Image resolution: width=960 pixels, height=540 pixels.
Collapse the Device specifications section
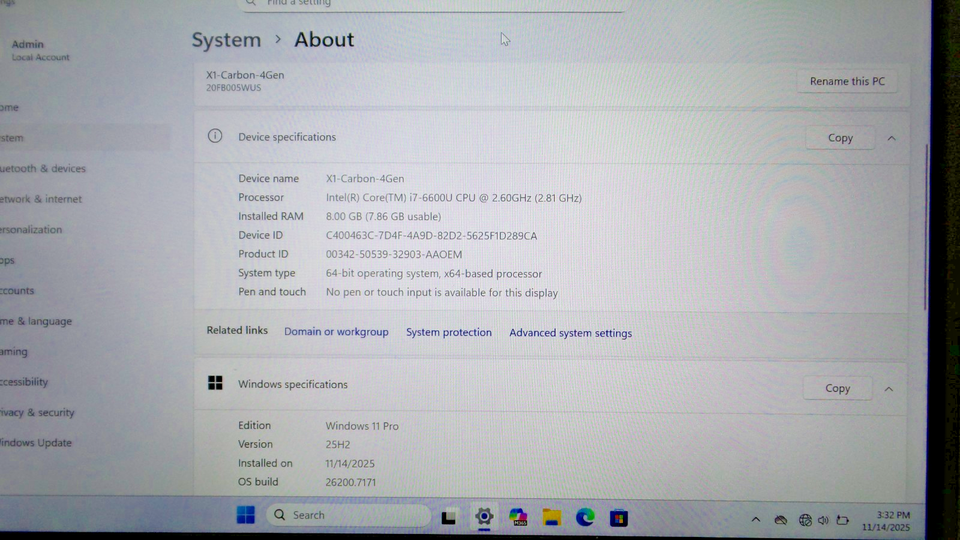(x=891, y=138)
